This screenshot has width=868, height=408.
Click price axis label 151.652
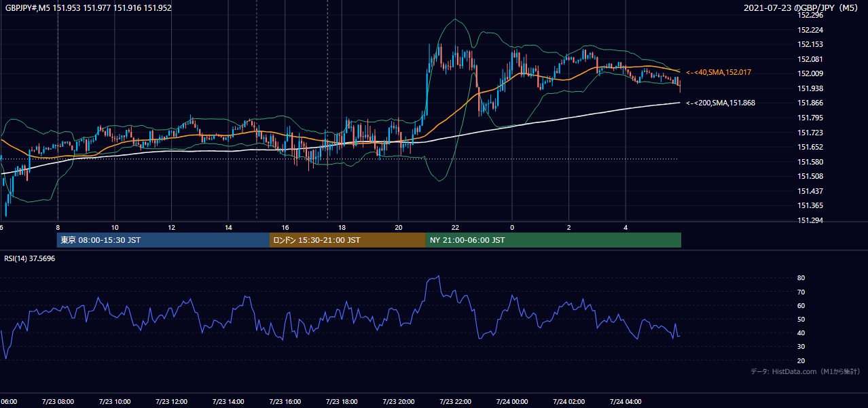(810, 147)
